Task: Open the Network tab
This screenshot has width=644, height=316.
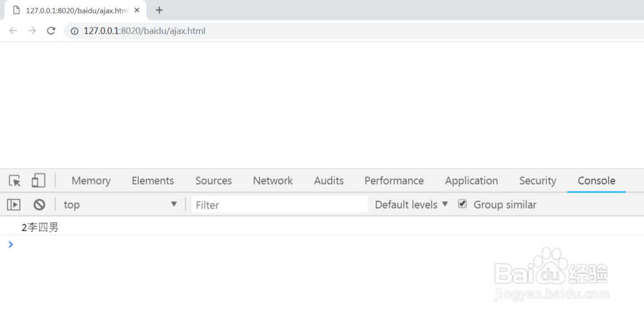Action: click(x=272, y=181)
